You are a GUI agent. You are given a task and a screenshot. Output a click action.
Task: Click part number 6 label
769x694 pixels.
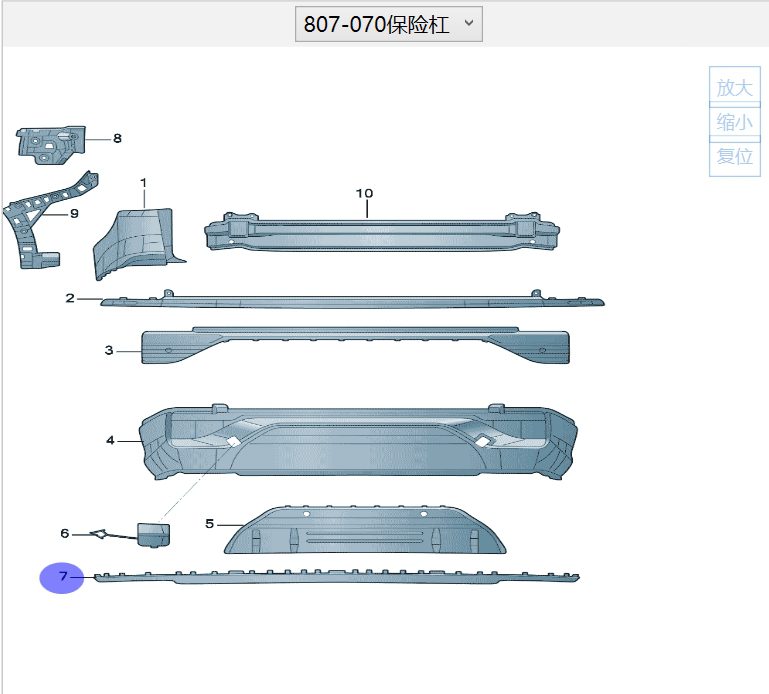(65, 534)
